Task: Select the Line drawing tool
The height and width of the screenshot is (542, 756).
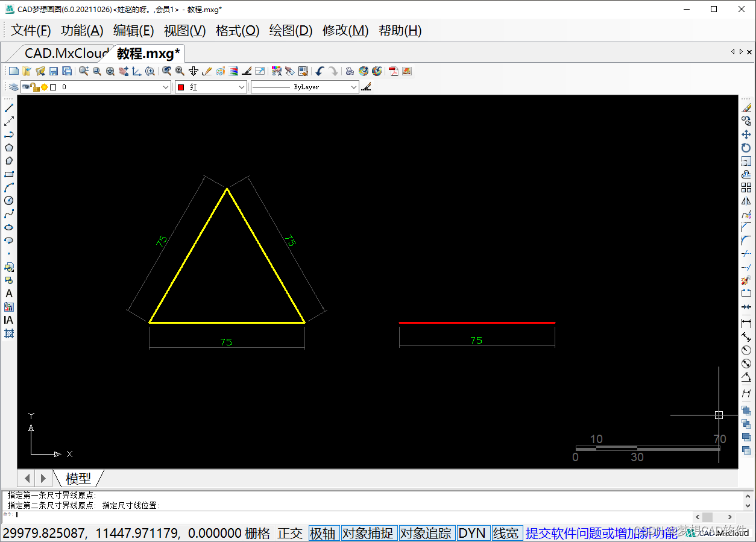Action: pos(9,108)
